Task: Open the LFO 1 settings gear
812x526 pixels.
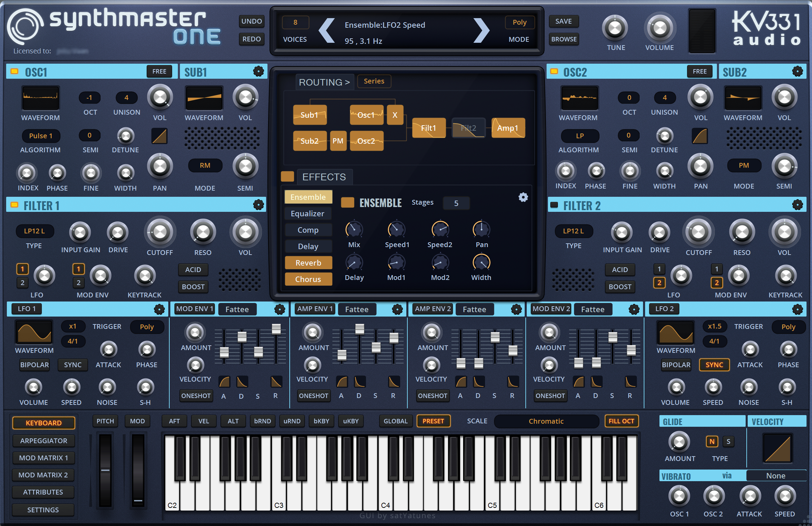Action: [159, 309]
